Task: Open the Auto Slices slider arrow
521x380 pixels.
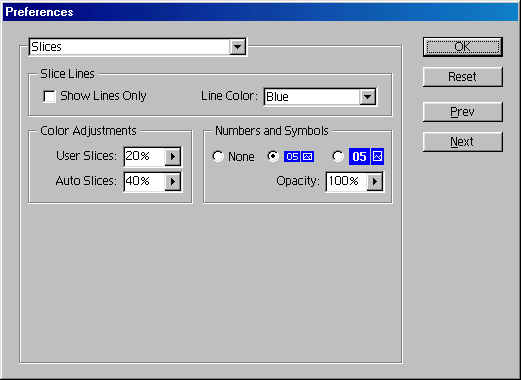Action: tap(173, 181)
